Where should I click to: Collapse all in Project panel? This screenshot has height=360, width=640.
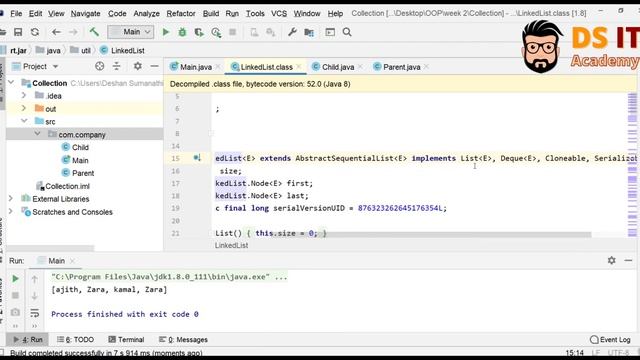(x=117, y=66)
